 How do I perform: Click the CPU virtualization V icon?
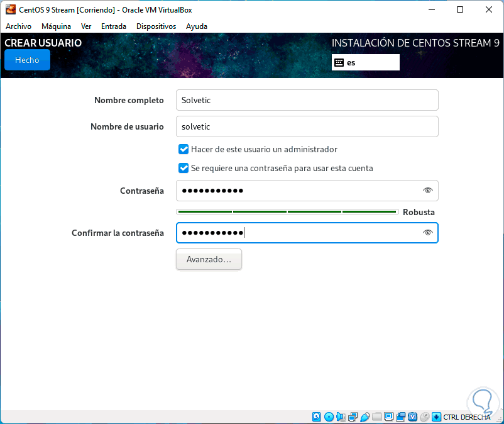412,417
